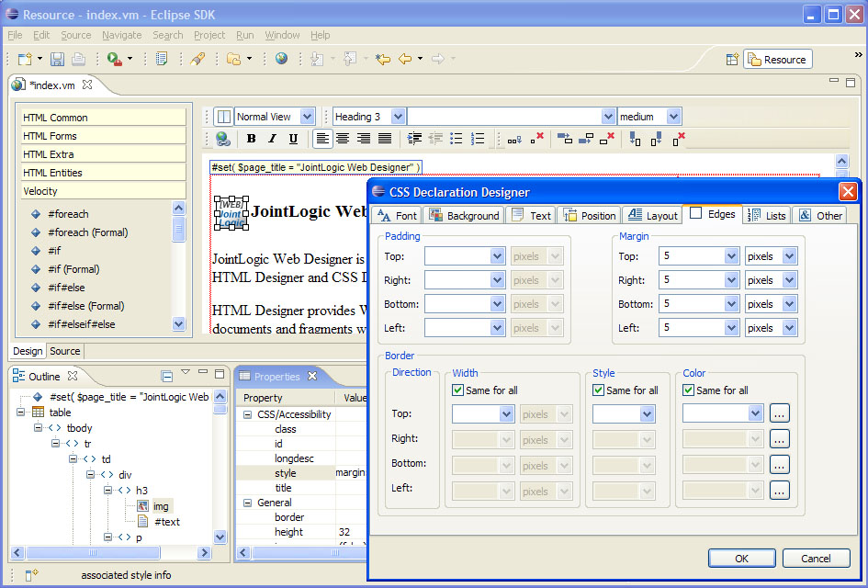Screen dimensions: 868x588
Task: Click the Bold formatting button
Action: (x=252, y=139)
